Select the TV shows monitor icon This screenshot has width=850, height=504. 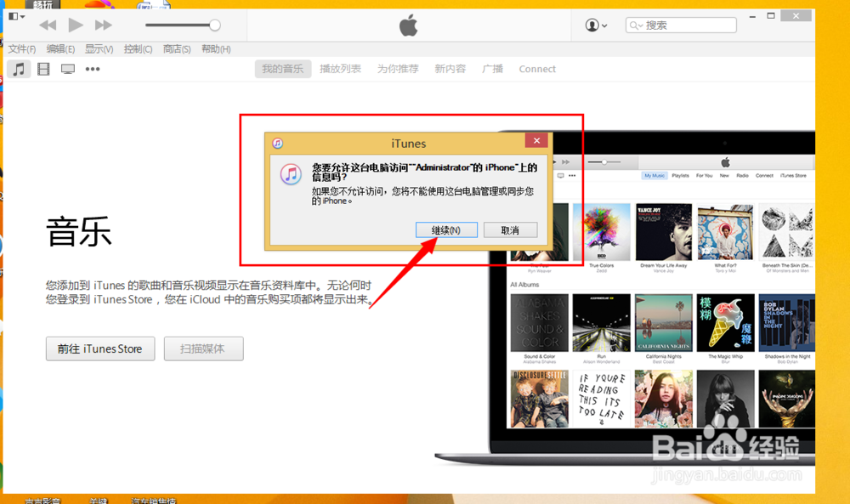point(68,70)
